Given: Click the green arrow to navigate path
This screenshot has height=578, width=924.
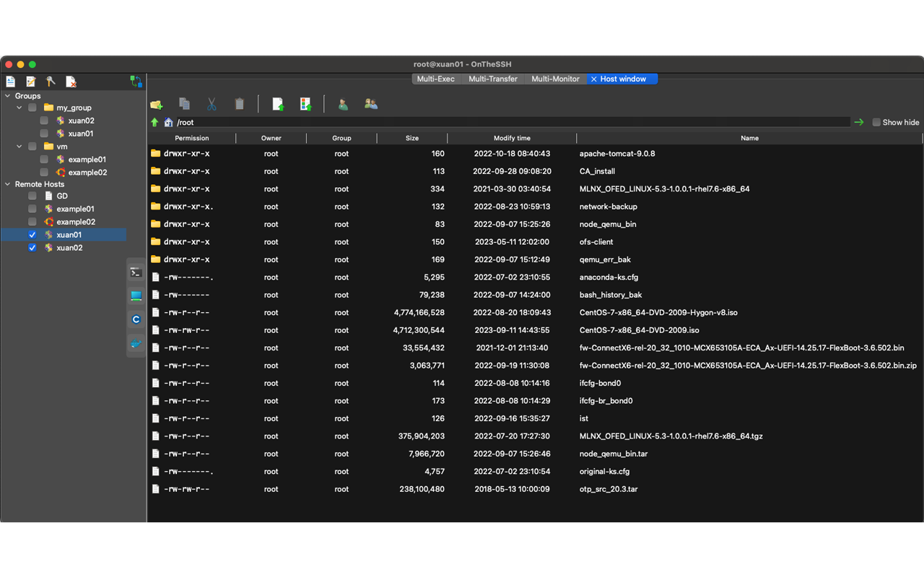Looking at the screenshot, I should (858, 122).
